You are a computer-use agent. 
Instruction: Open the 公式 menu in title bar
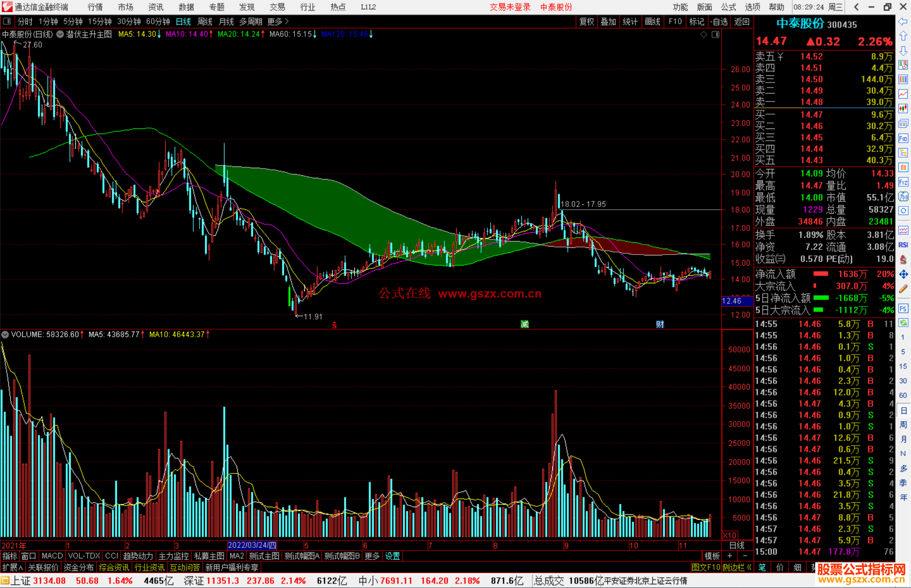click(x=728, y=7)
